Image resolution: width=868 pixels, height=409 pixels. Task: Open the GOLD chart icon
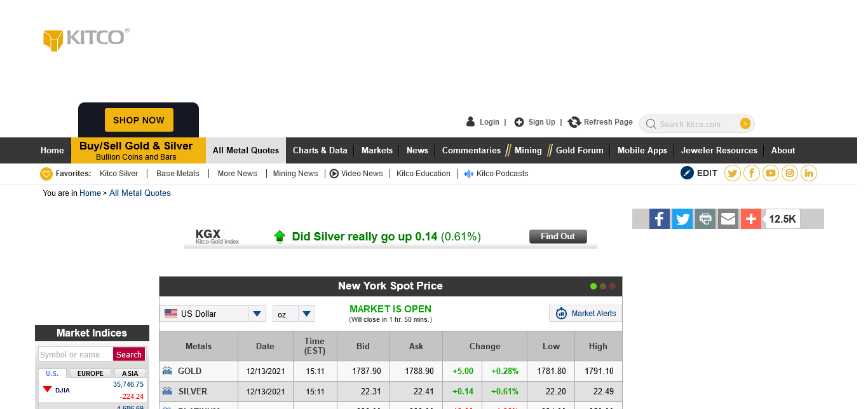[167, 371]
